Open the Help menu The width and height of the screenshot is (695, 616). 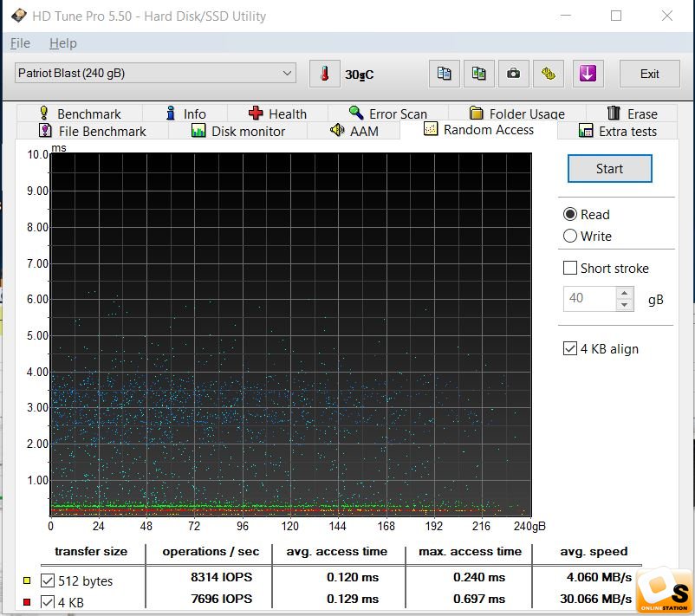tap(63, 43)
